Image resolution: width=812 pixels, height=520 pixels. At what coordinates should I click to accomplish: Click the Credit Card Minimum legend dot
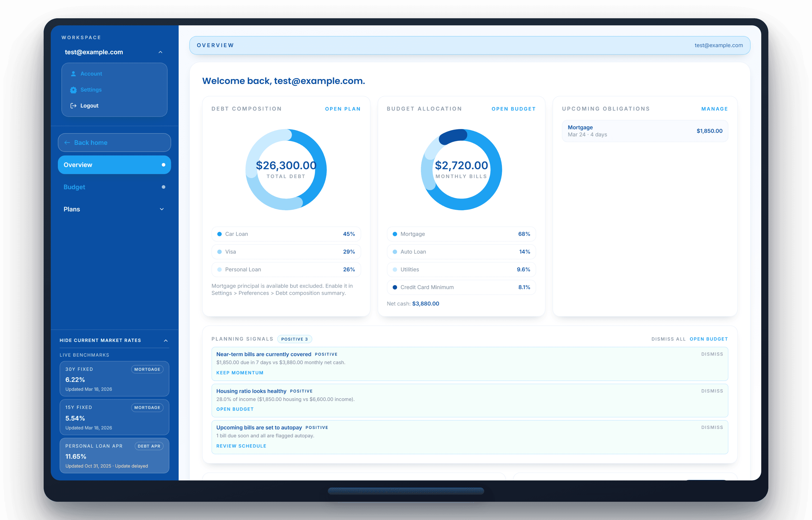(x=395, y=287)
